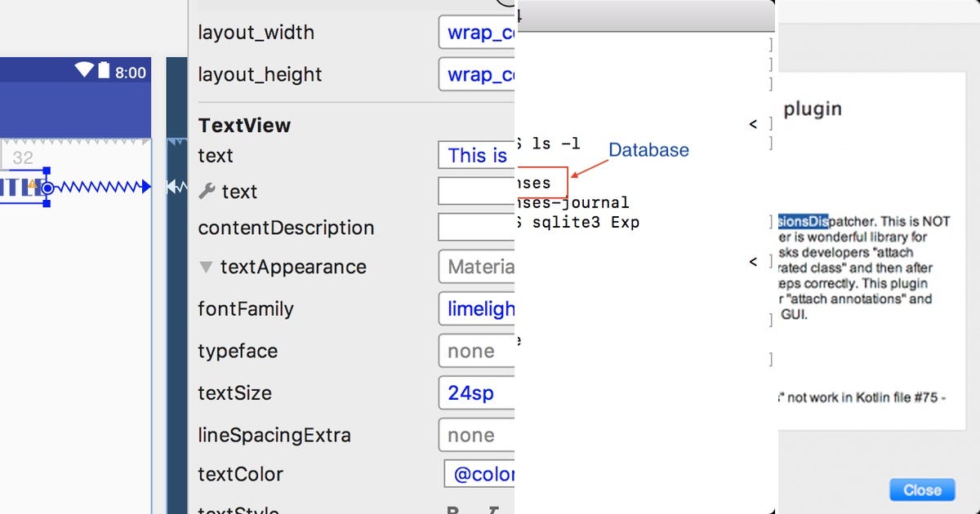This screenshot has height=514, width=980.
Task: Click the round constraint handle on the TextView
Action: coord(47,188)
